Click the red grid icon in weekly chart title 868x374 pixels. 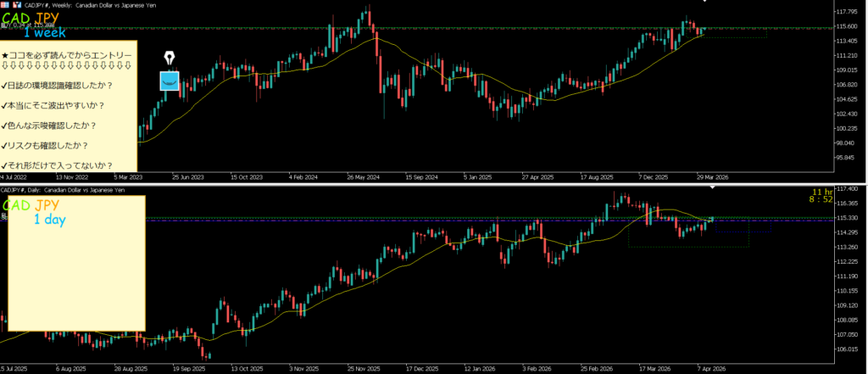(x=6, y=5)
